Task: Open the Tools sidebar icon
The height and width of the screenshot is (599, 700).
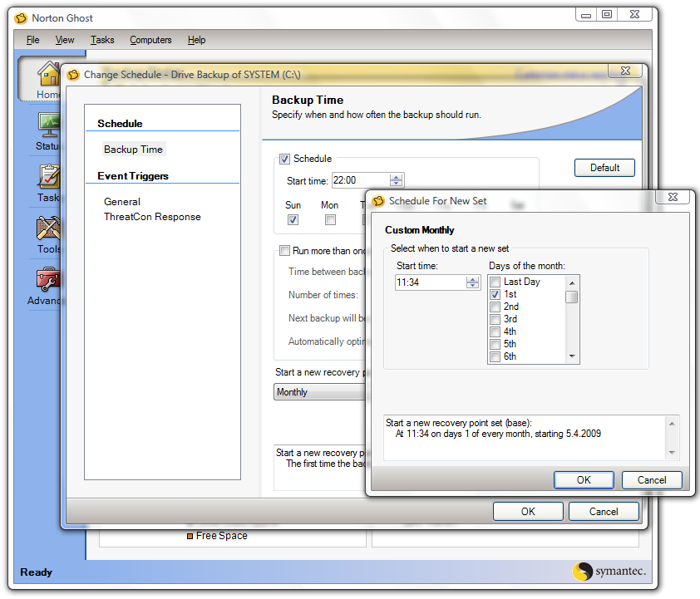Action: 49,228
